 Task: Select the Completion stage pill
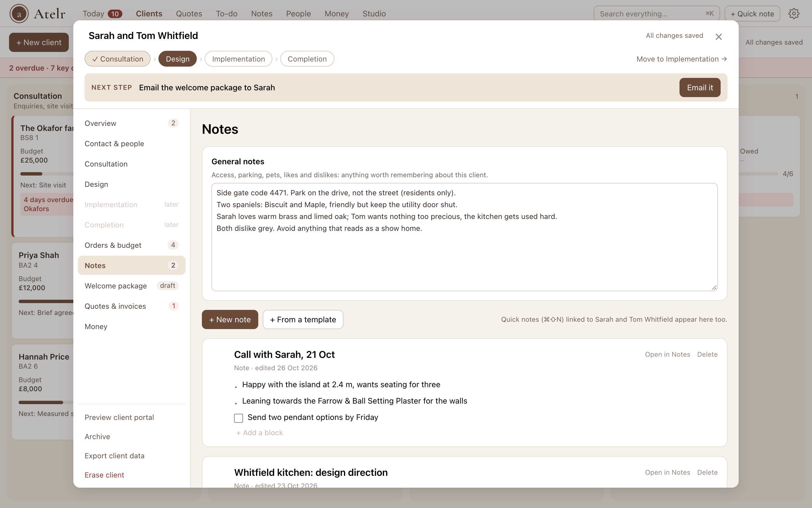pyautogui.click(x=307, y=59)
